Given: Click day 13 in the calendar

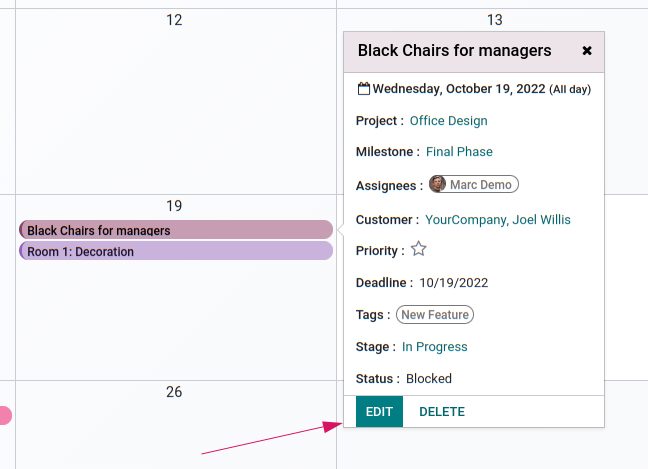Looking at the screenshot, I should click(x=495, y=20).
